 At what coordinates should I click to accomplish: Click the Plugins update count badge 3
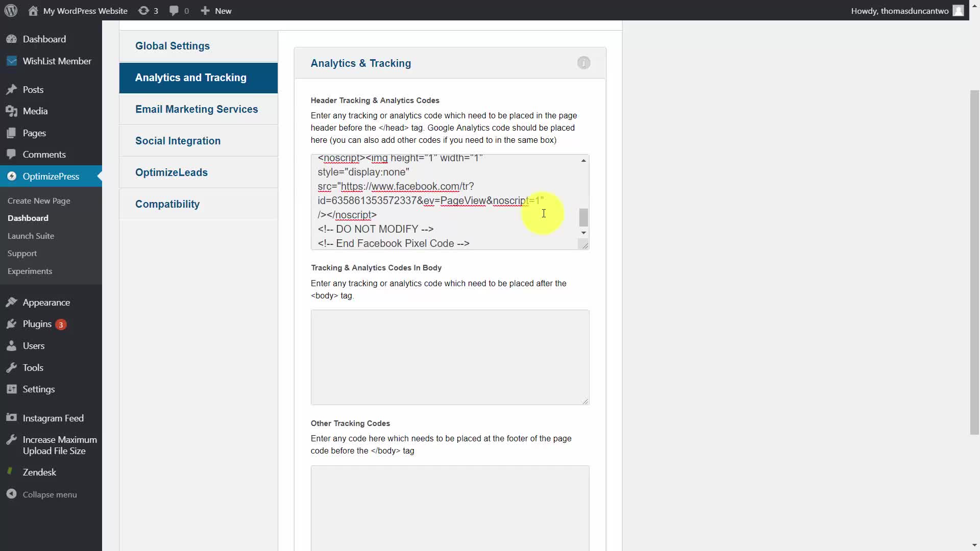pyautogui.click(x=61, y=324)
